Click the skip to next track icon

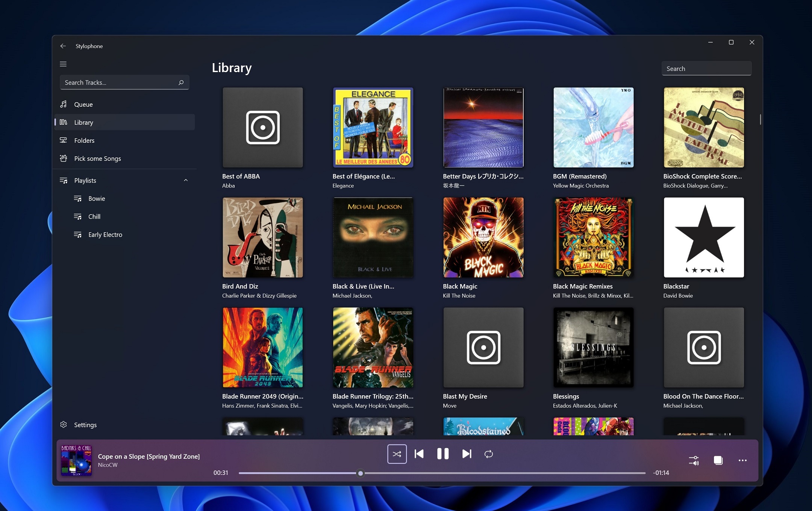tap(467, 453)
